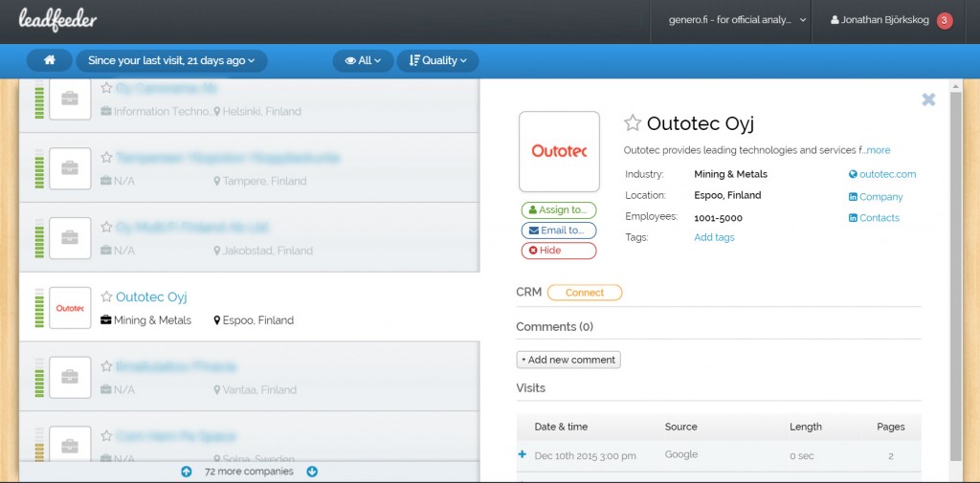Open the Quality sort dropdown
This screenshot has height=483, width=980.
(x=437, y=60)
